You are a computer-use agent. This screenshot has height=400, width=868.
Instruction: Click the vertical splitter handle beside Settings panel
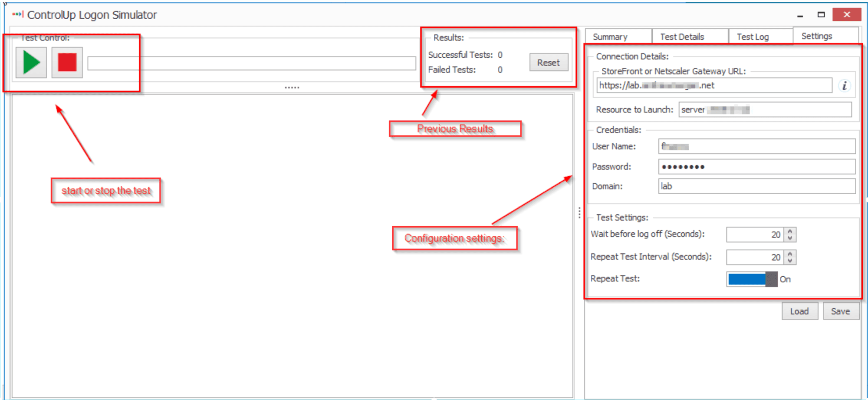pos(579,212)
